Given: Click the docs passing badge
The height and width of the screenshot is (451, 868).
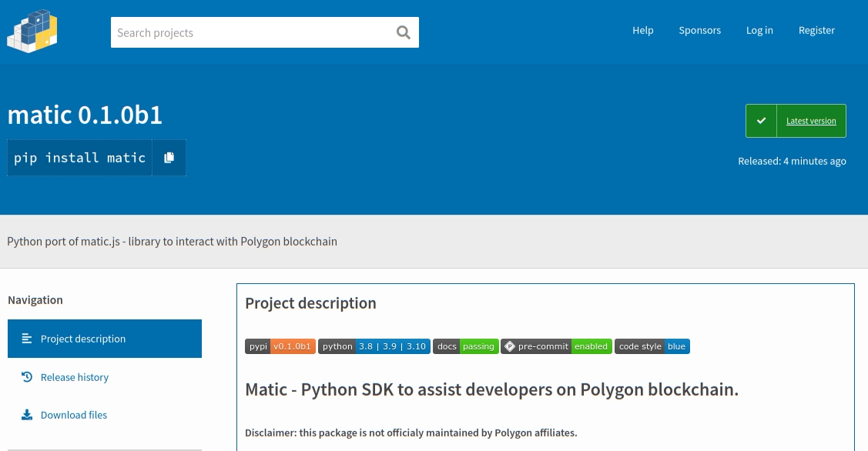Looking at the screenshot, I should click(465, 346).
